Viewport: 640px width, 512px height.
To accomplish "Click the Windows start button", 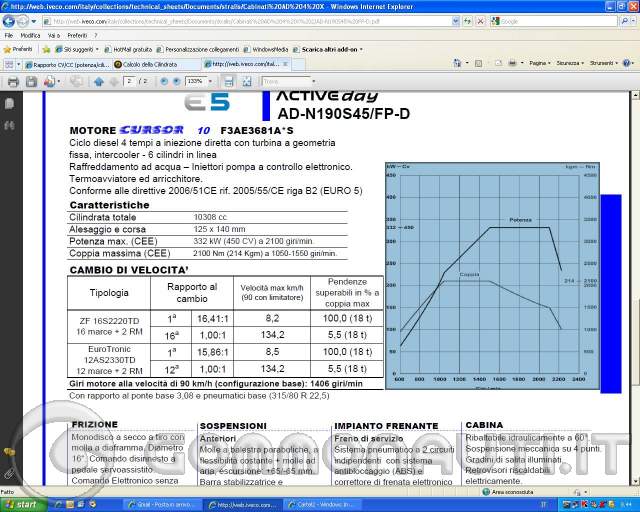I will (x=22, y=505).
